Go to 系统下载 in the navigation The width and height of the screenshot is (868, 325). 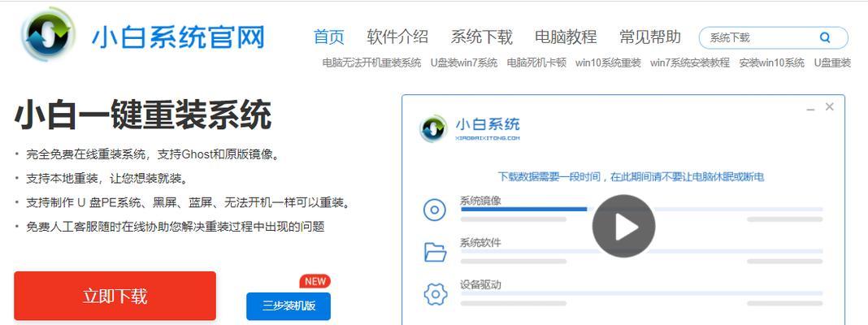tap(482, 37)
